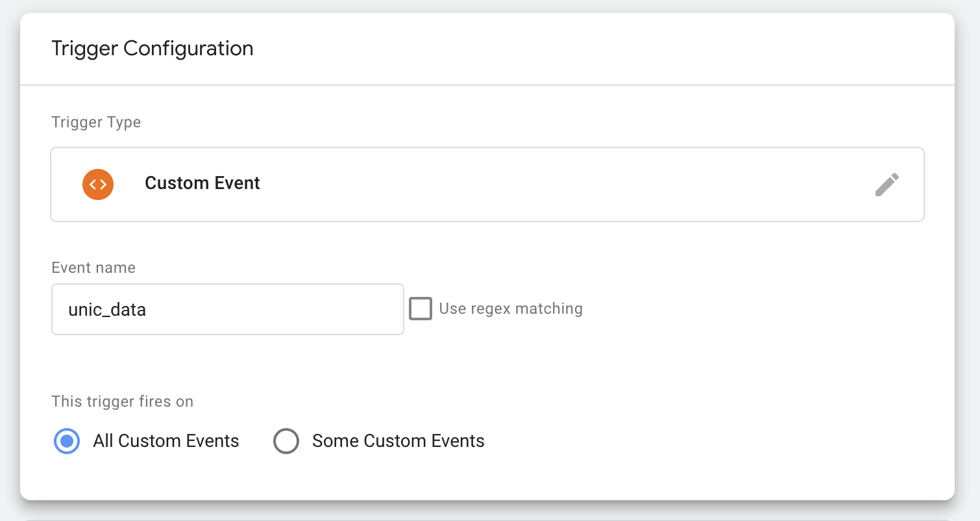Enable the Use regex matching checkbox

click(421, 309)
